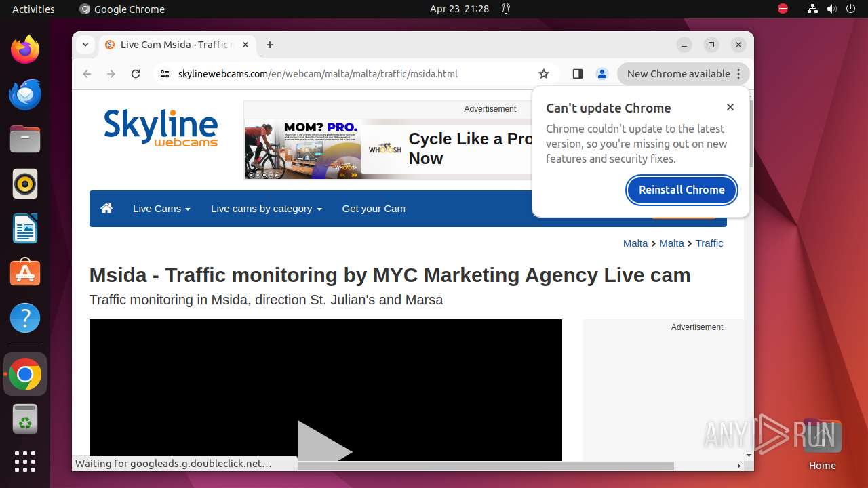Open the Activities overview
Screen dimensions: 868x488
(33, 9)
